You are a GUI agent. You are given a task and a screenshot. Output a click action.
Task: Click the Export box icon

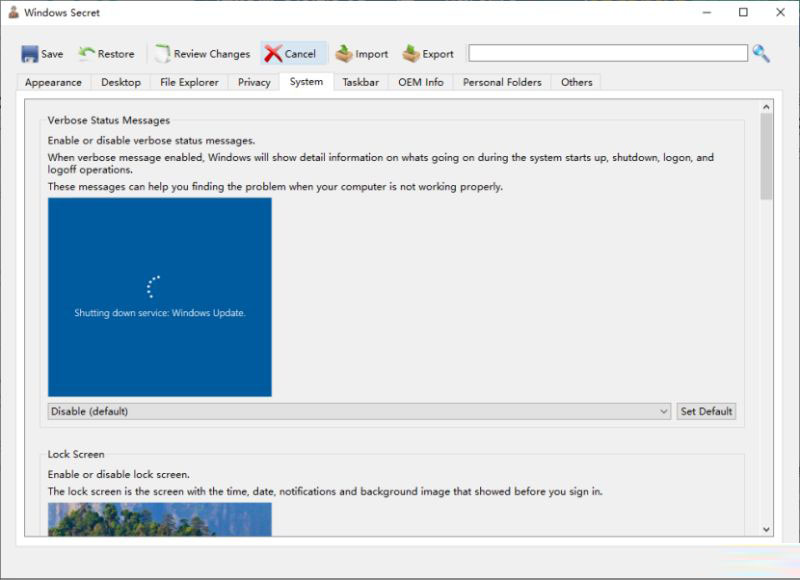[x=411, y=54]
